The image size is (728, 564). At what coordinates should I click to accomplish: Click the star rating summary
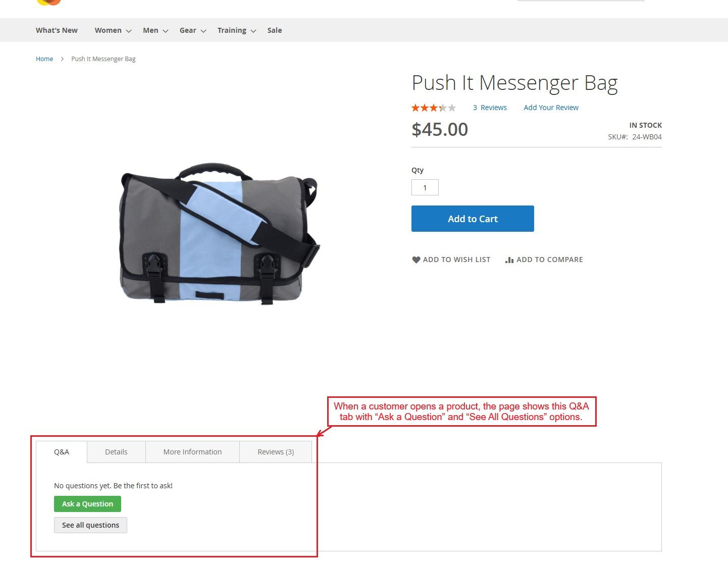point(433,108)
